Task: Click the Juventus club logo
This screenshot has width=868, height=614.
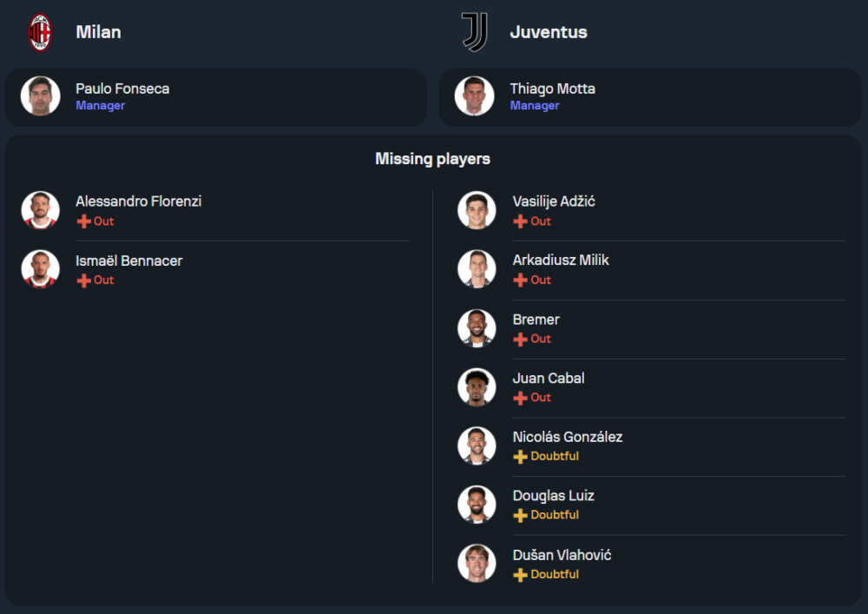Action: click(474, 32)
